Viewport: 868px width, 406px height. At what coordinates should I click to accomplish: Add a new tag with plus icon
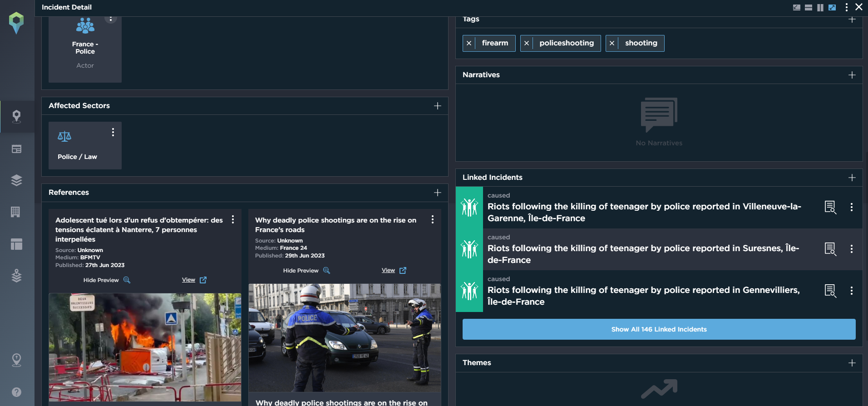(x=852, y=20)
